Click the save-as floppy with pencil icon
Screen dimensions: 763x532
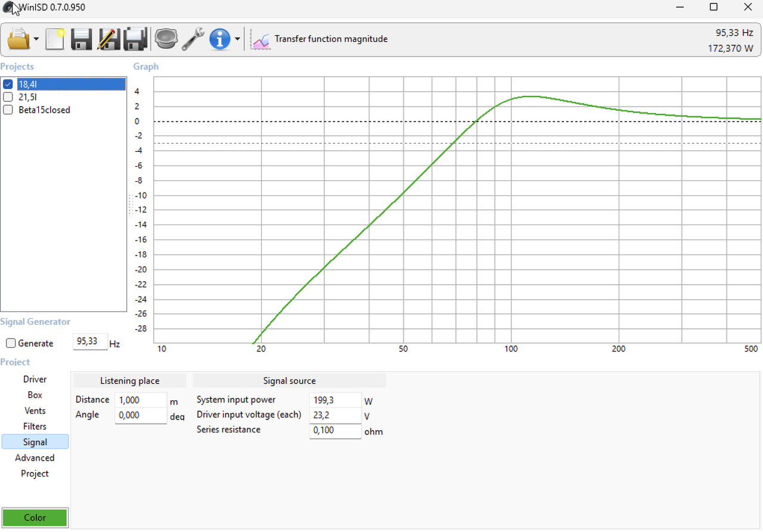click(108, 39)
